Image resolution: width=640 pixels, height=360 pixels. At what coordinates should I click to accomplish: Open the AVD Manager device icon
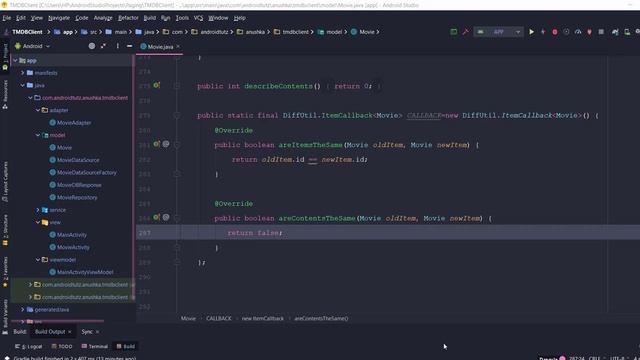pos(627,32)
